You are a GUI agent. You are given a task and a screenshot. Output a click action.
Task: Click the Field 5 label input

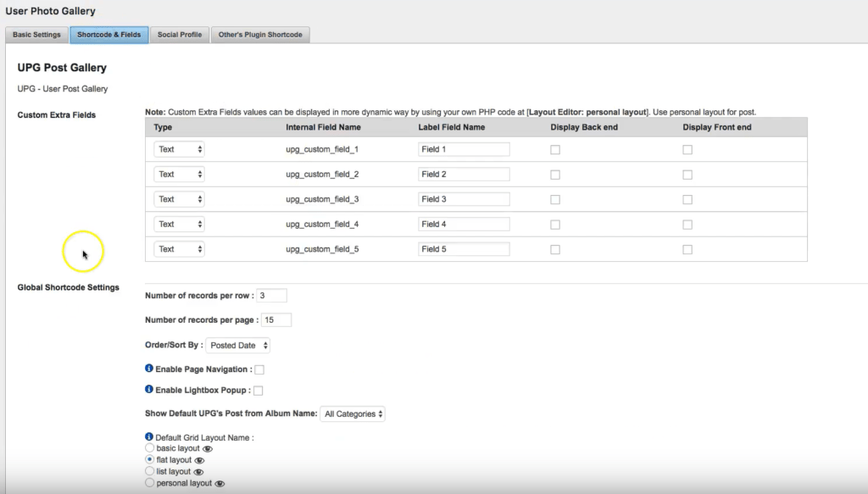[x=464, y=249]
